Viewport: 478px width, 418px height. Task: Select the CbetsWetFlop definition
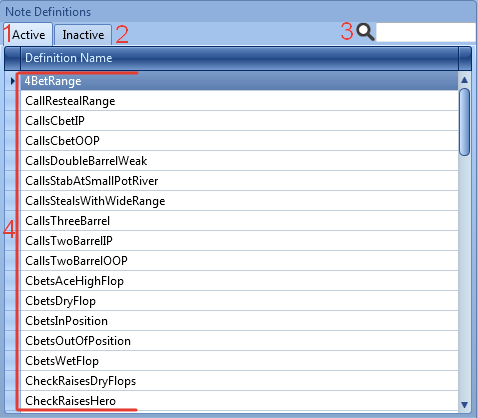[x=239, y=361]
